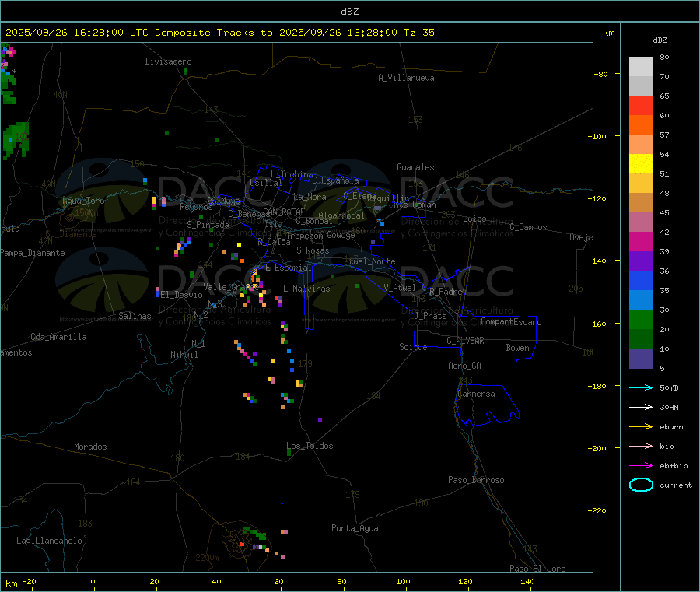This screenshot has height=592, width=700.
Task: Click the 'J_Prats' map label
Action: (x=430, y=316)
